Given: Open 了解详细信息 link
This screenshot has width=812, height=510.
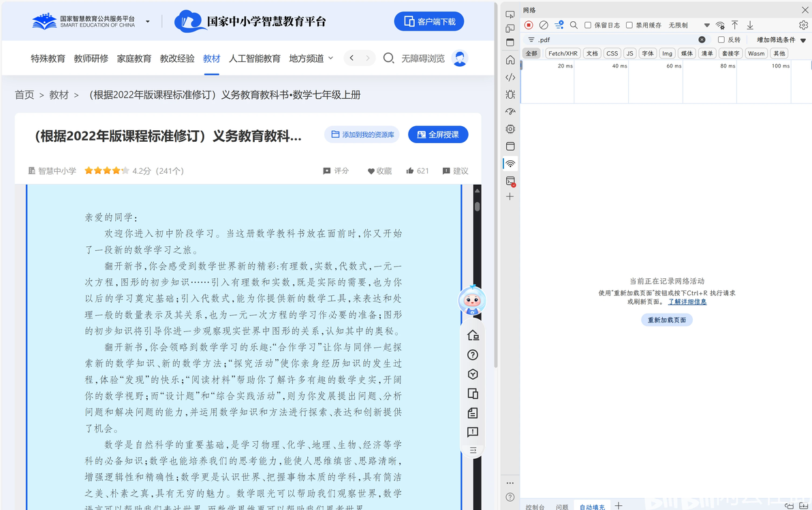Looking at the screenshot, I should pyautogui.click(x=687, y=301).
